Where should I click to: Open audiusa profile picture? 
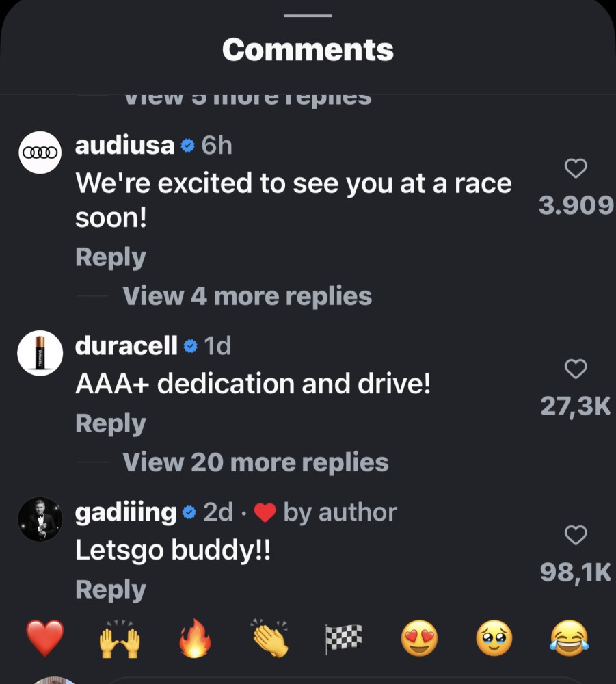coord(40,153)
